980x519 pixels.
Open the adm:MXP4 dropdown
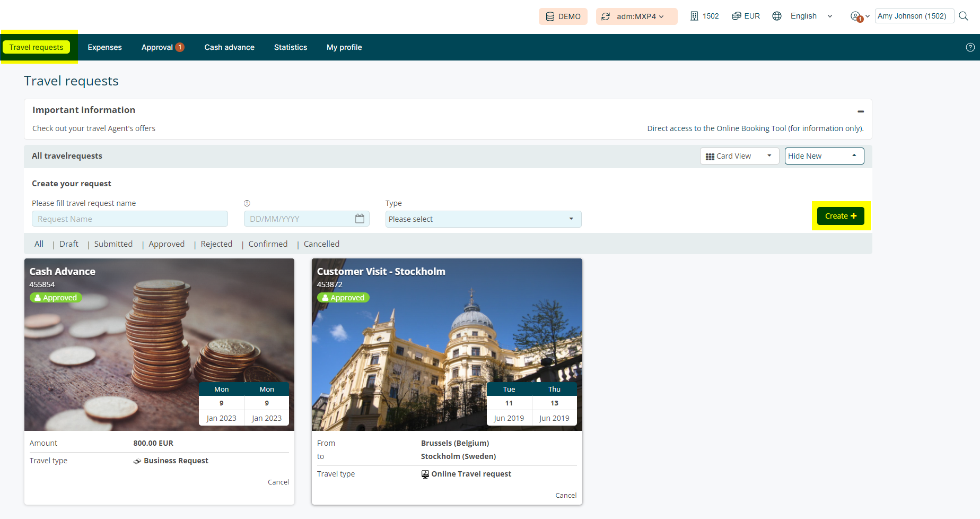point(636,16)
